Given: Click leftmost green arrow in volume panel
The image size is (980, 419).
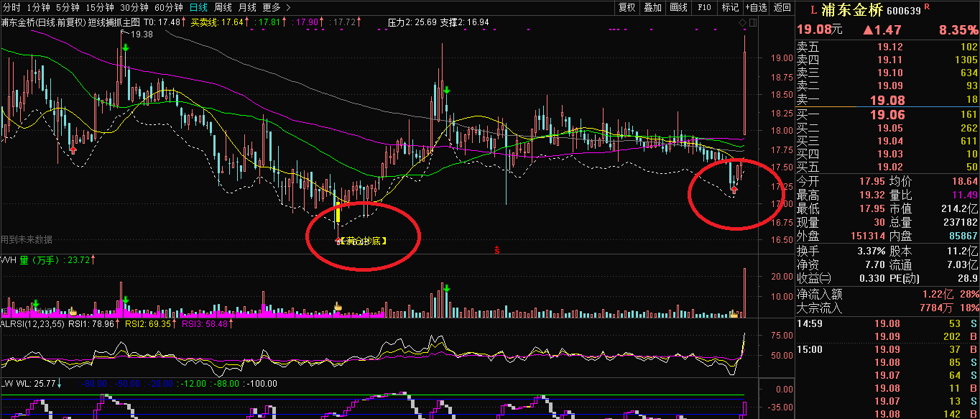Looking at the screenshot, I should coord(35,304).
